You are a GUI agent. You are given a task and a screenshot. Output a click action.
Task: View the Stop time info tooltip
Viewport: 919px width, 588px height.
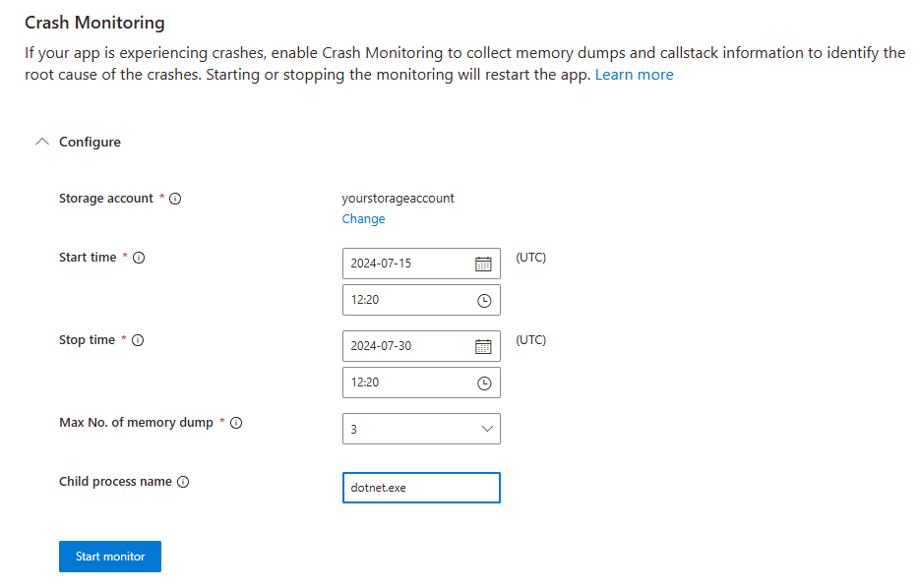pyautogui.click(x=138, y=340)
